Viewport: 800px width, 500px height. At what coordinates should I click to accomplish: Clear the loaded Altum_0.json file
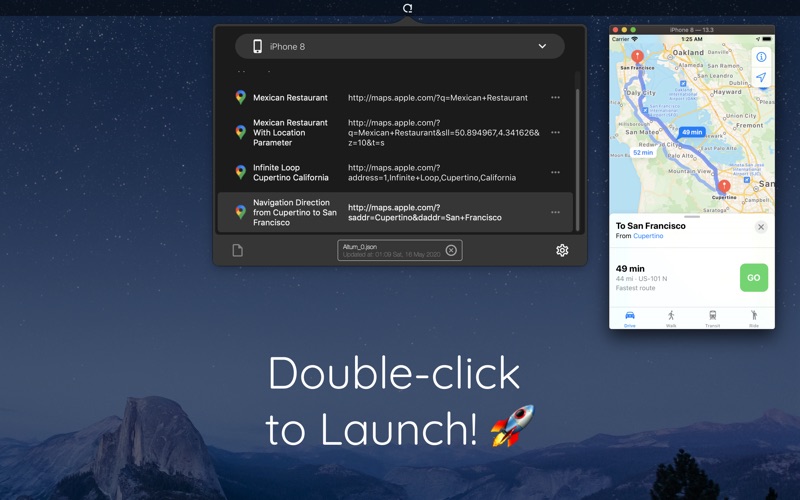(x=451, y=250)
